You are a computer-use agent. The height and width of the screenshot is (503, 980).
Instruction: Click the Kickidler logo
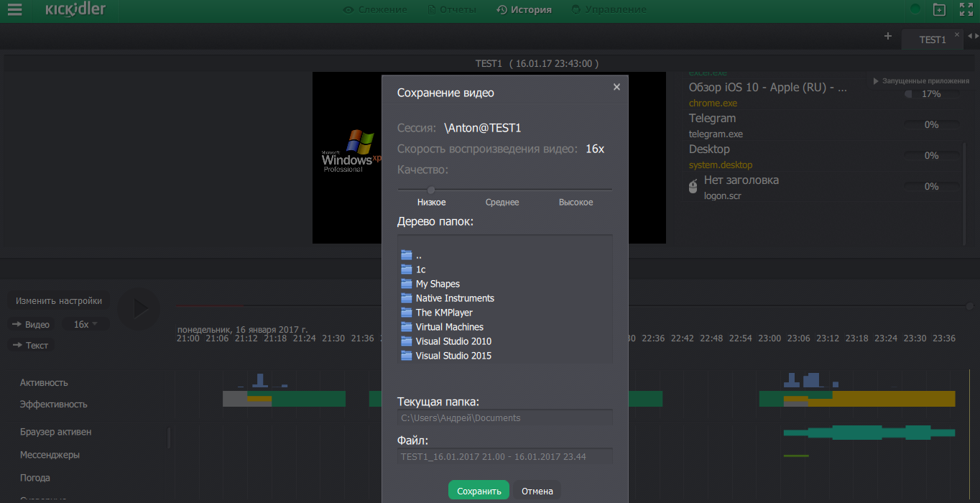click(x=75, y=9)
